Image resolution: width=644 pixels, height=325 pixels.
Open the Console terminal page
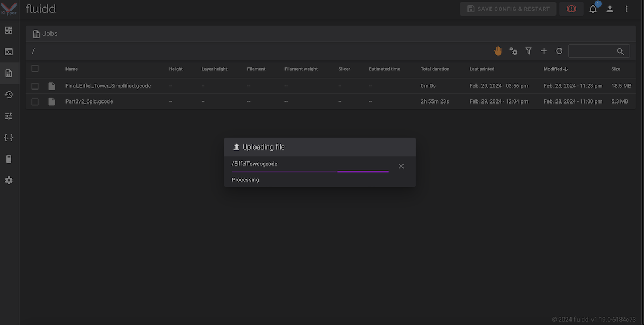(9, 51)
